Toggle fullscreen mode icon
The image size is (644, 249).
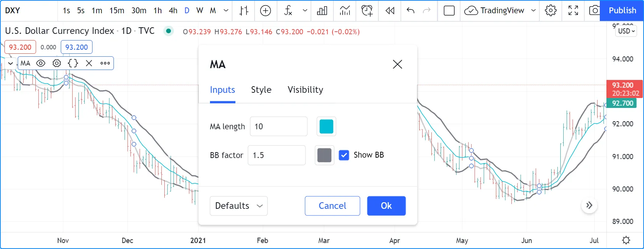(573, 11)
